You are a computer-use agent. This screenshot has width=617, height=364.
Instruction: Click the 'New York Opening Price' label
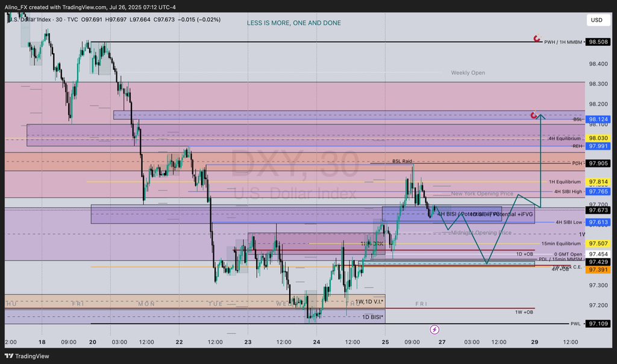482,193
